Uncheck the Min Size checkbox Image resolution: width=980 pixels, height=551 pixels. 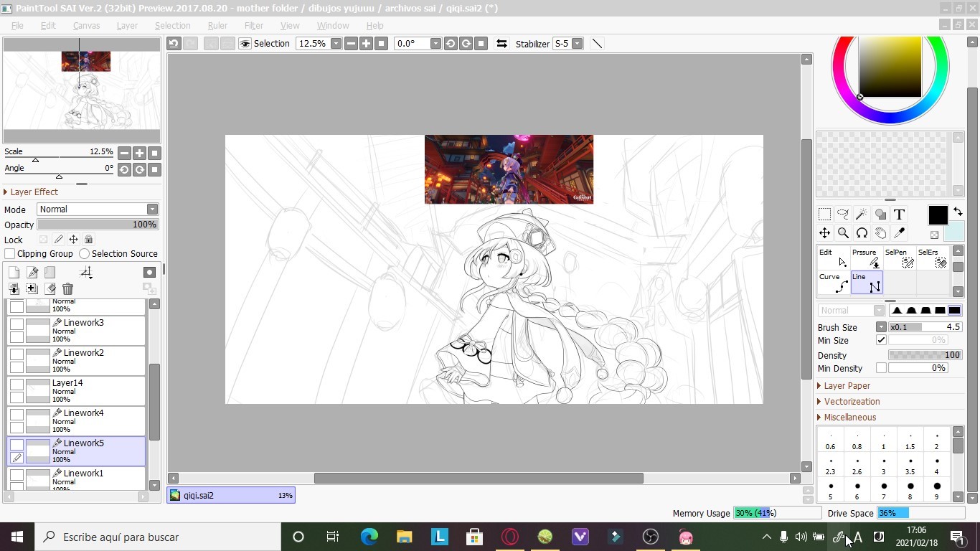tap(881, 340)
